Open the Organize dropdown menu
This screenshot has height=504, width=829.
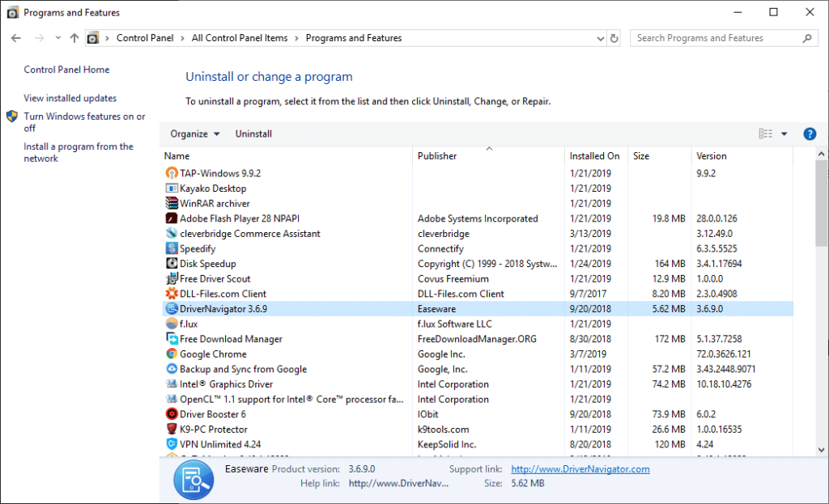point(194,134)
